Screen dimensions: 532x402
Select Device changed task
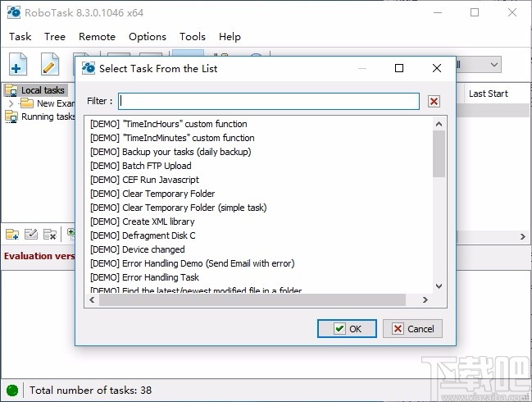pos(138,249)
